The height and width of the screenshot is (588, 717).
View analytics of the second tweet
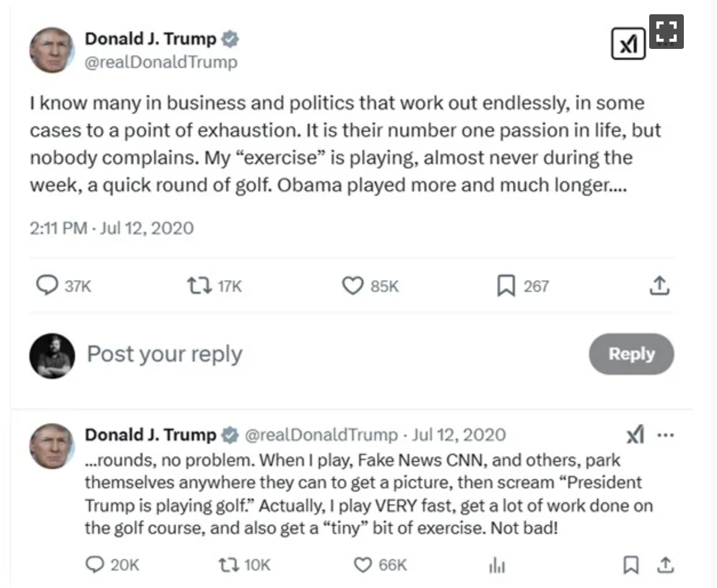(x=497, y=565)
